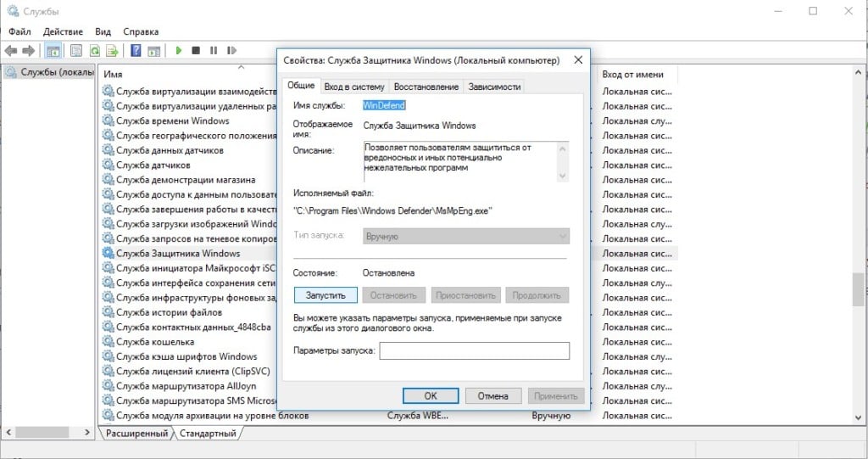Click the Start service (play) toolbar icon
868x459 pixels.
coord(179,51)
